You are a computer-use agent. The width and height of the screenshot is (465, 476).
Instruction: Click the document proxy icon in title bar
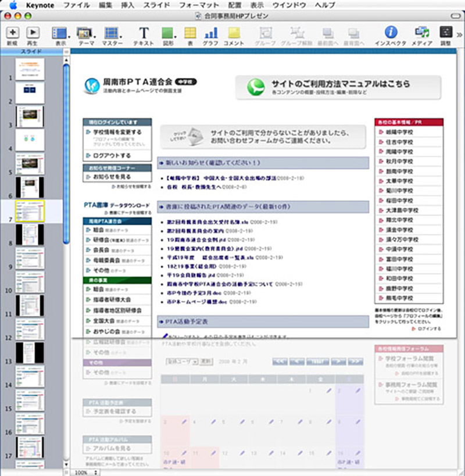(x=198, y=16)
